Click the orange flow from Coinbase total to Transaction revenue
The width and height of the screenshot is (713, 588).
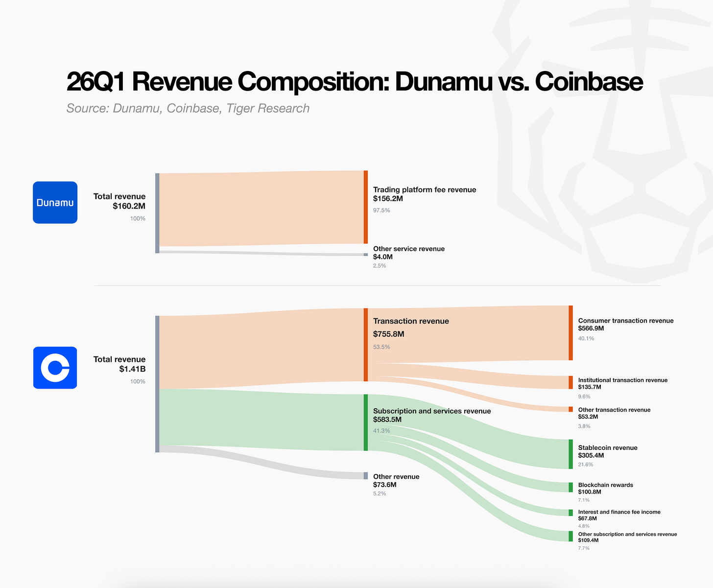[x=261, y=349]
